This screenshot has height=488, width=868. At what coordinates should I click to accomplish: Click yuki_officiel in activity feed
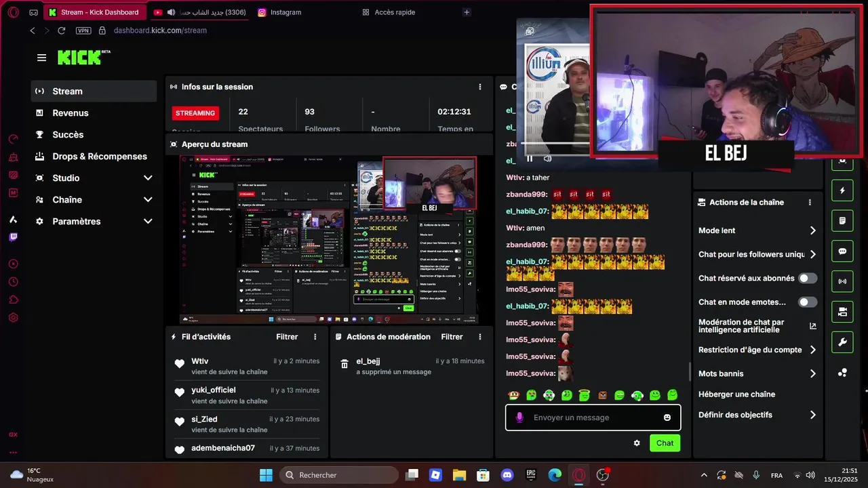(x=214, y=390)
